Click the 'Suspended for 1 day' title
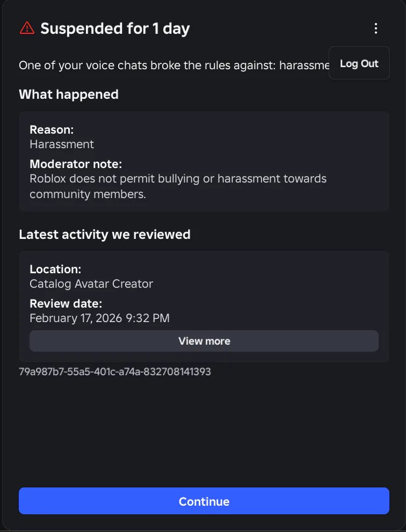The width and height of the screenshot is (406, 532). [x=115, y=28]
